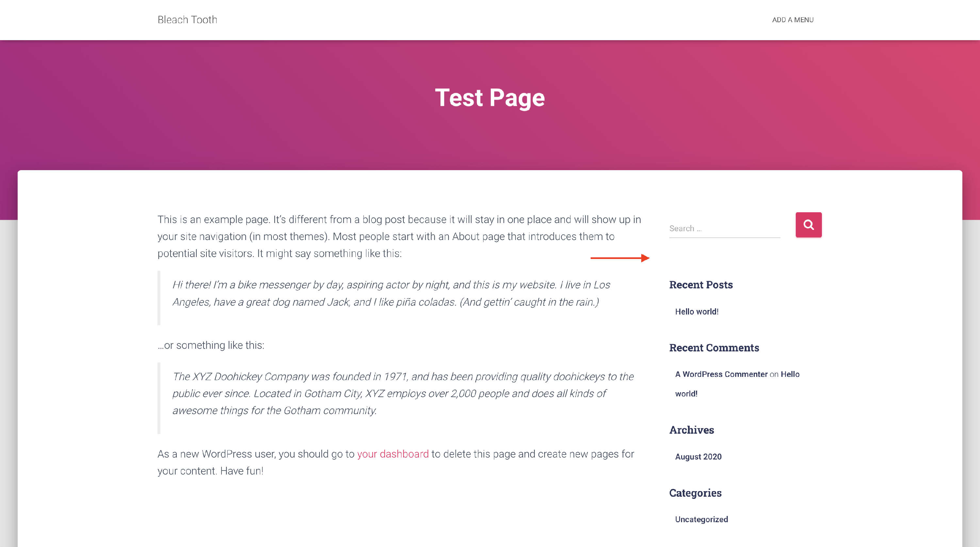Open the Hello world! link in Recent Comments
980x547 pixels.
pyautogui.click(x=790, y=374)
